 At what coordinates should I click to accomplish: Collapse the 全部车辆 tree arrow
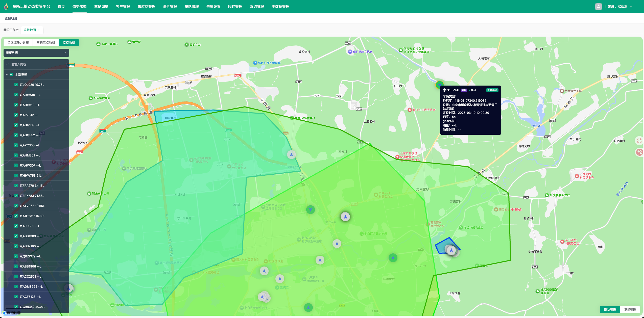(7, 75)
